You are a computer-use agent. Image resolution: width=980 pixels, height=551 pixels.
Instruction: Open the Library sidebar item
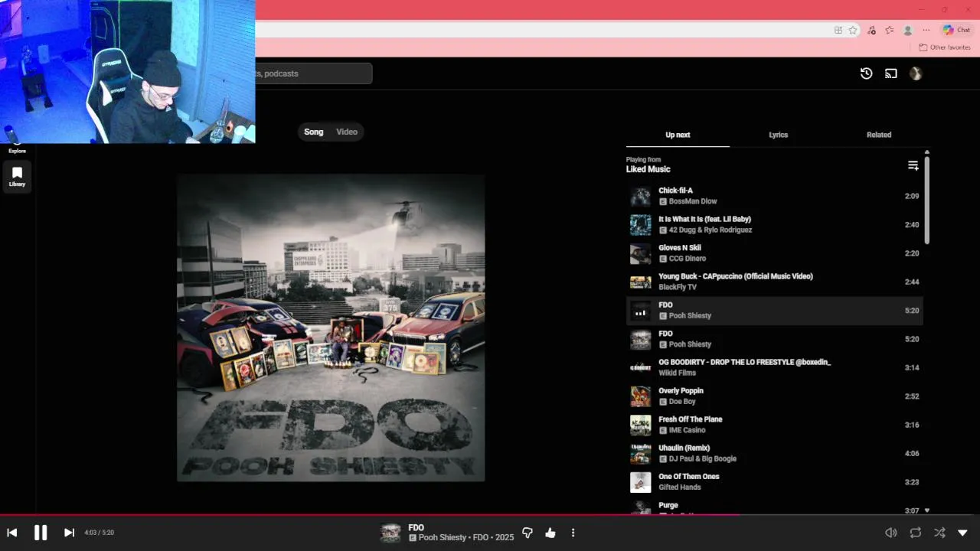(17, 177)
